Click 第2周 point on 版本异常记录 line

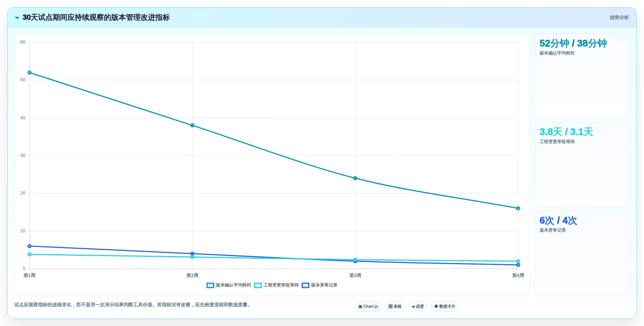tap(192, 254)
